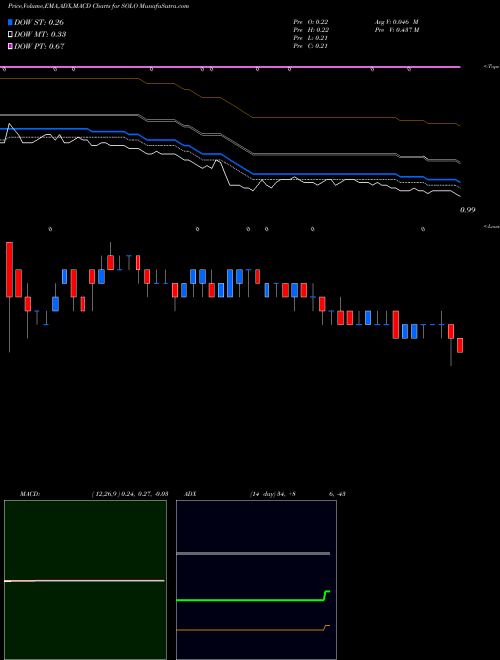This screenshot has height=660, width=500.
Task: Click the MACD panel heading
Action: pyautogui.click(x=30, y=494)
